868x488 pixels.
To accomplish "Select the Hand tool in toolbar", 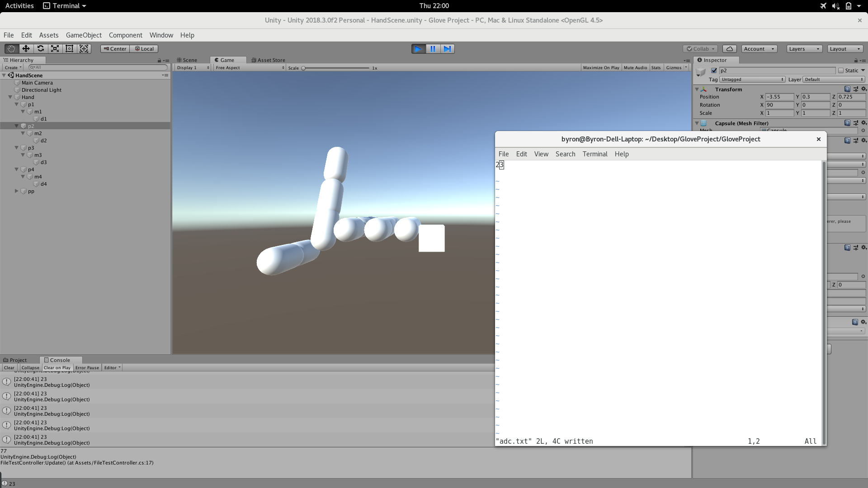I will pos(11,49).
